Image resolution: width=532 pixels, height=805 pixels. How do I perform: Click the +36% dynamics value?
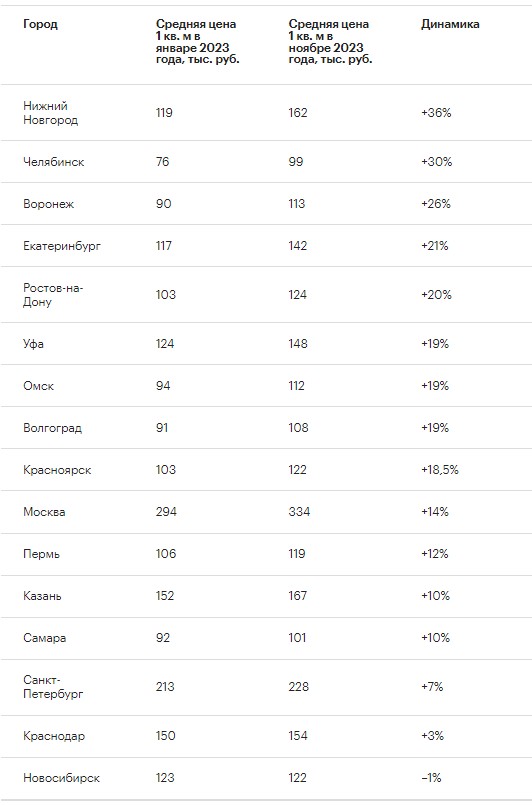436,112
